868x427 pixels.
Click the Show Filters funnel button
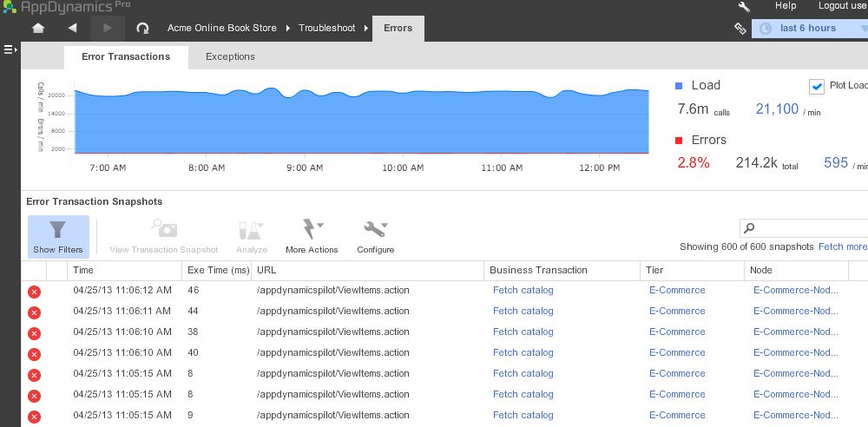(58, 236)
